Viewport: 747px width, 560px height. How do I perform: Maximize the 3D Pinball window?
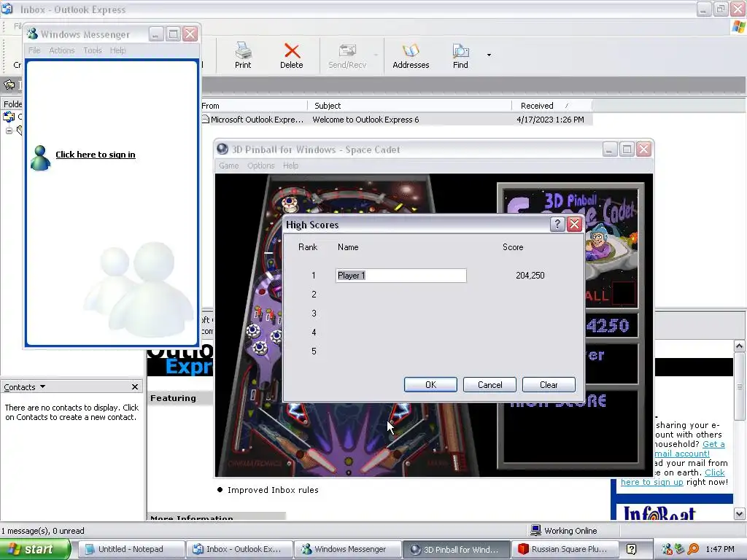click(627, 149)
